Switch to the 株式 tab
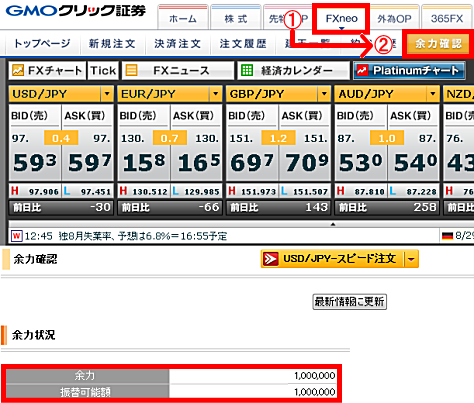This screenshot has height=403, width=474. pos(236,18)
